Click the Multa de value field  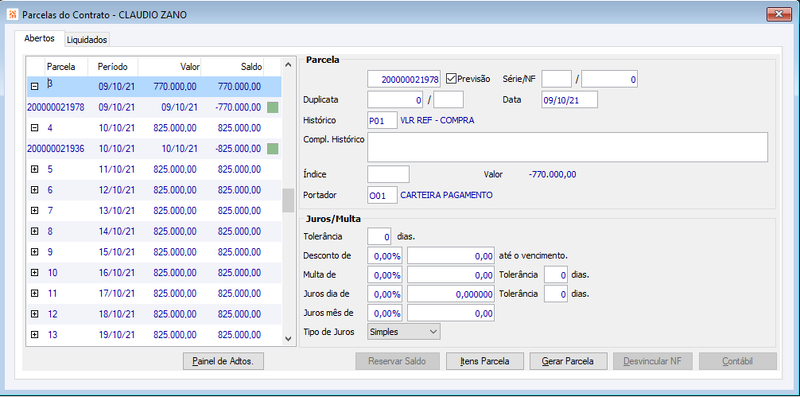click(x=451, y=275)
